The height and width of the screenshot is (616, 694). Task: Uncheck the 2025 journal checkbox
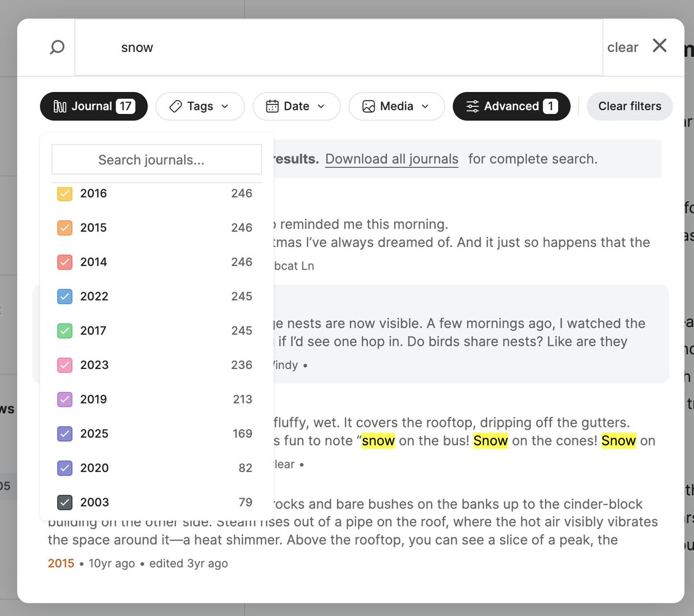pos(65,434)
